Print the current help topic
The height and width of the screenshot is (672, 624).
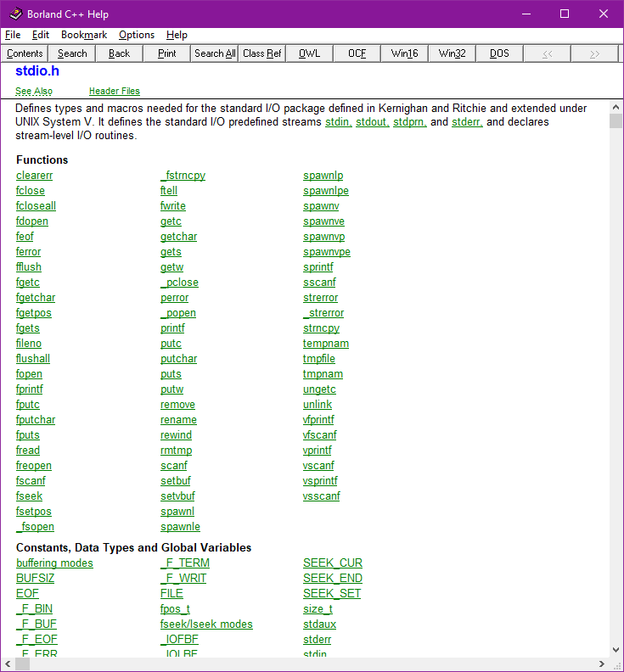point(167,53)
